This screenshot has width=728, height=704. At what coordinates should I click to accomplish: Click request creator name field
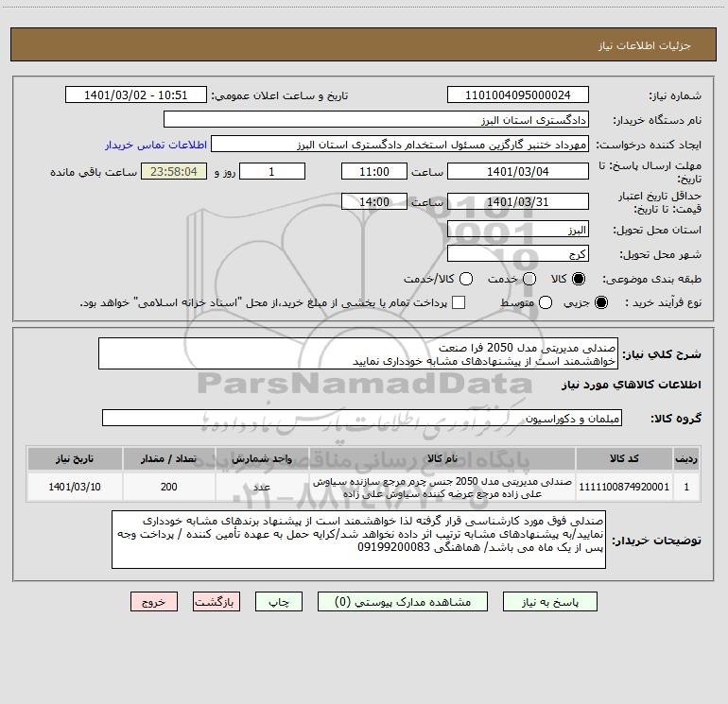point(400,145)
